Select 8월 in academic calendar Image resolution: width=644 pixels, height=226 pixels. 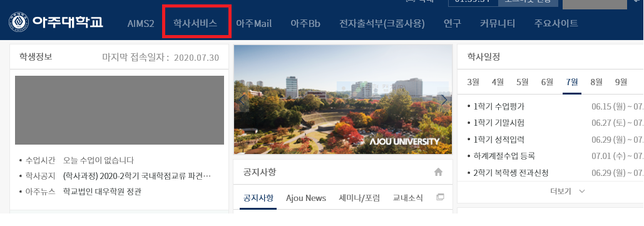click(x=596, y=82)
